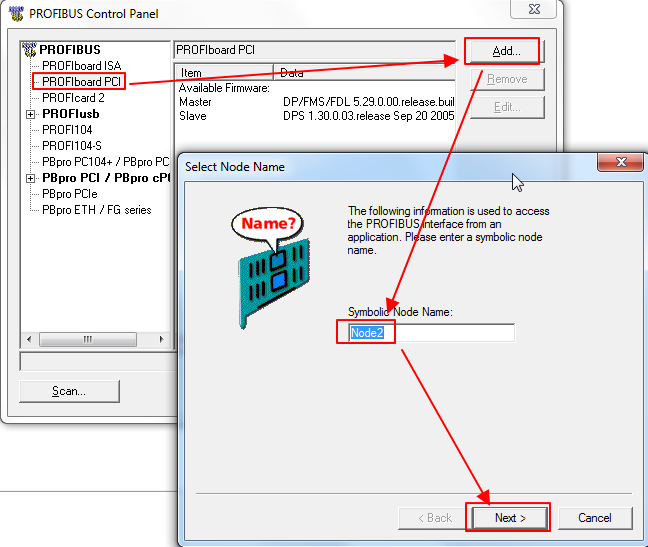Click the Slave firmware row

(x=317, y=116)
